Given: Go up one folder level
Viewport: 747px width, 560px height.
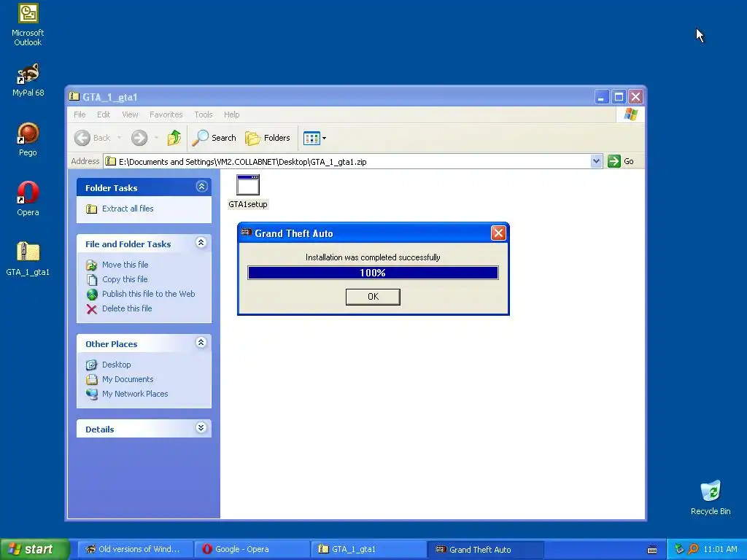Looking at the screenshot, I should pyautogui.click(x=174, y=138).
